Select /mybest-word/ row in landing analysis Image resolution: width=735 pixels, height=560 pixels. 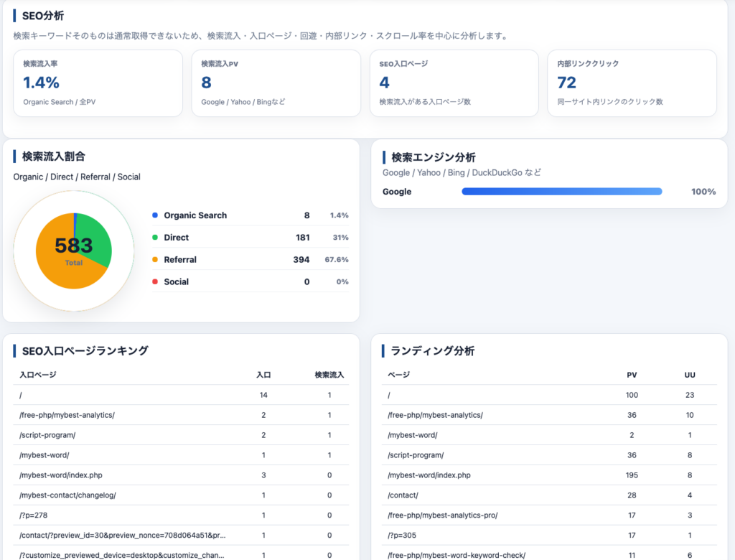pyautogui.click(x=549, y=435)
